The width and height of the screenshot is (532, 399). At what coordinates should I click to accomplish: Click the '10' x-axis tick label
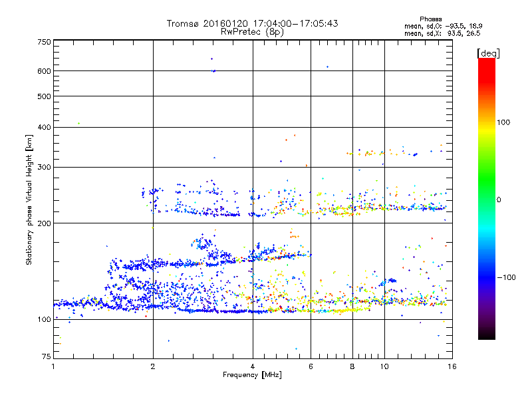[x=384, y=366]
